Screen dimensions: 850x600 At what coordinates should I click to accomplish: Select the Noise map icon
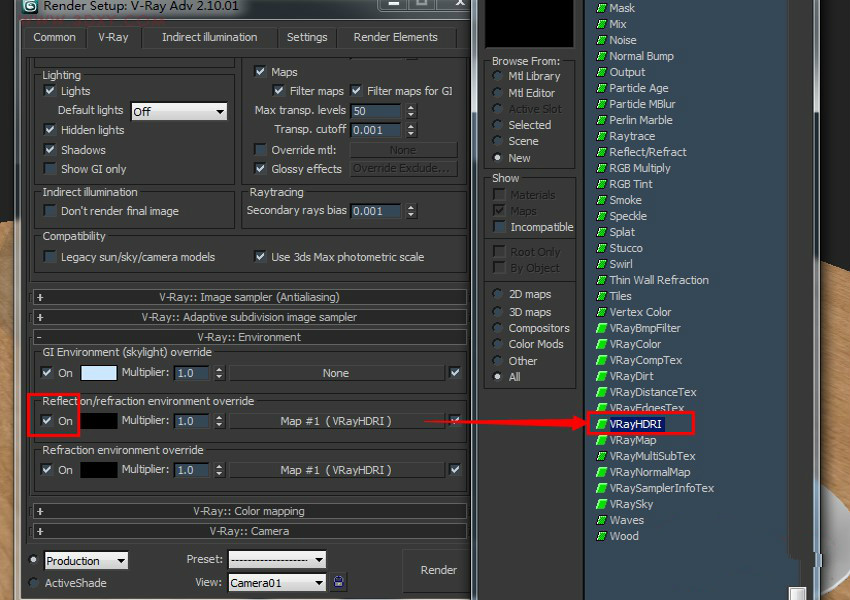tap(601, 40)
